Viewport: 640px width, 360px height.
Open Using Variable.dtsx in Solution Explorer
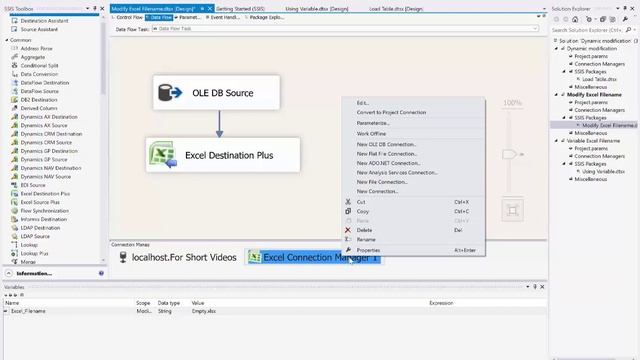pyautogui.click(x=603, y=171)
